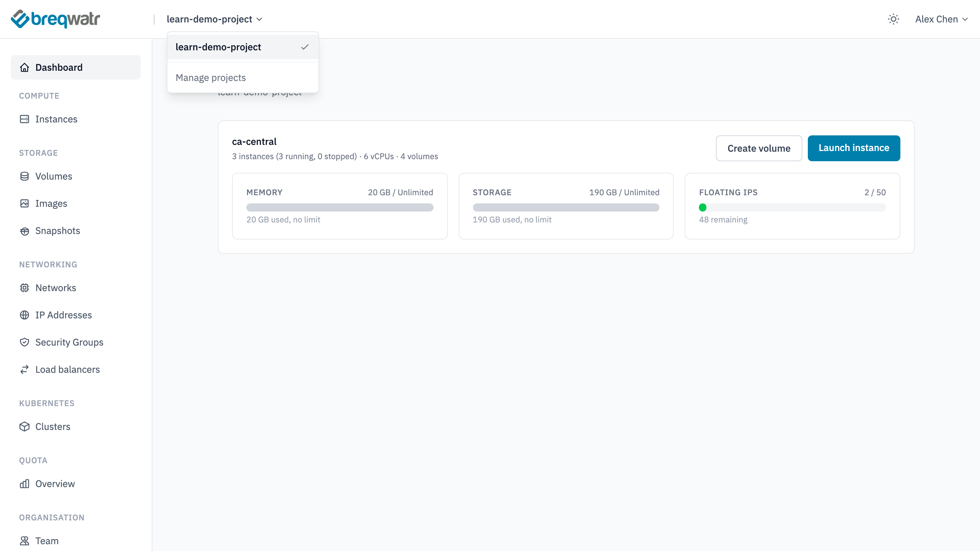The width and height of the screenshot is (980, 551).
Task: Open Snapshots in the sidebar
Action: [76, 231]
